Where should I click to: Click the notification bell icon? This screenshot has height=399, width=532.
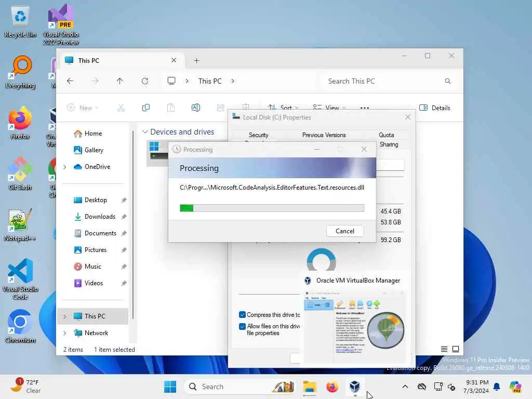[x=497, y=387]
